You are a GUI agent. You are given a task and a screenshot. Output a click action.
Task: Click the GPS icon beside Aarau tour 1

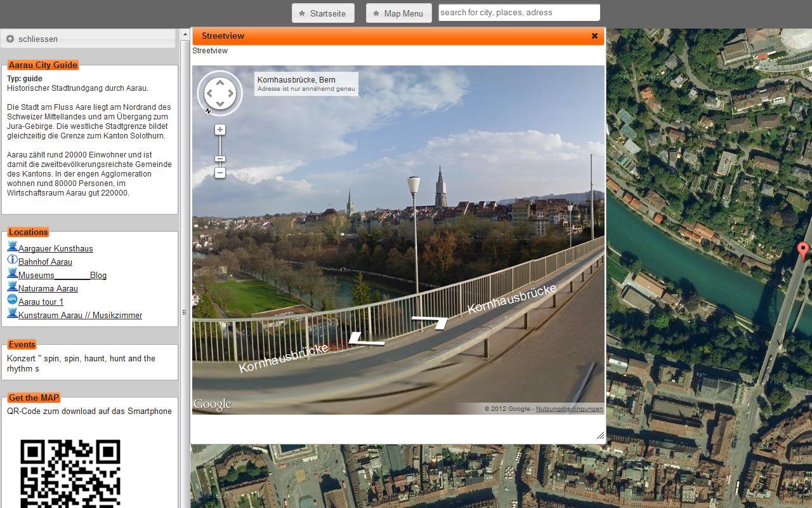12,300
